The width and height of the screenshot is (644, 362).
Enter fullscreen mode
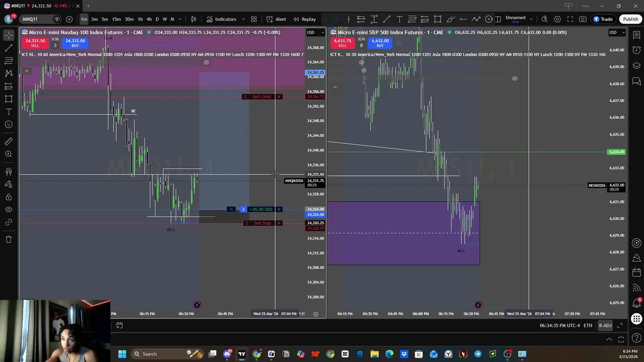coord(570,19)
